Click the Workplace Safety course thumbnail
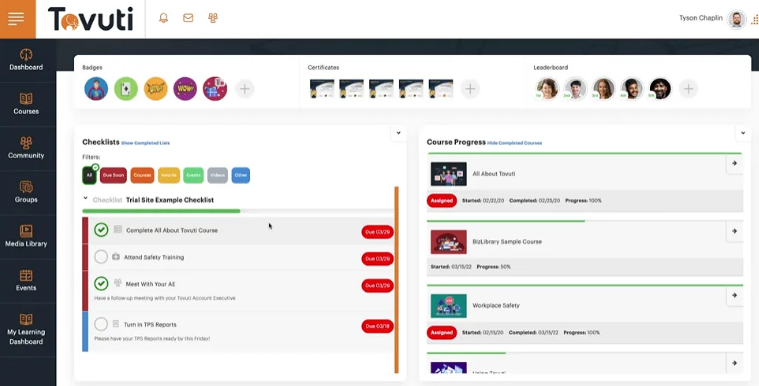The height and width of the screenshot is (386, 759). (x=449, y=306)
